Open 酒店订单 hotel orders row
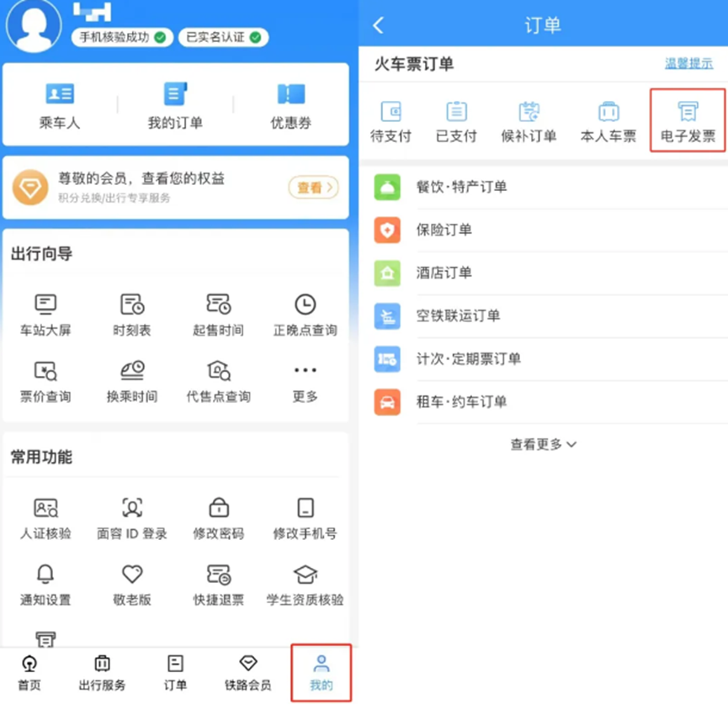This screenshot has width=728, height=710. click(444, 273)
